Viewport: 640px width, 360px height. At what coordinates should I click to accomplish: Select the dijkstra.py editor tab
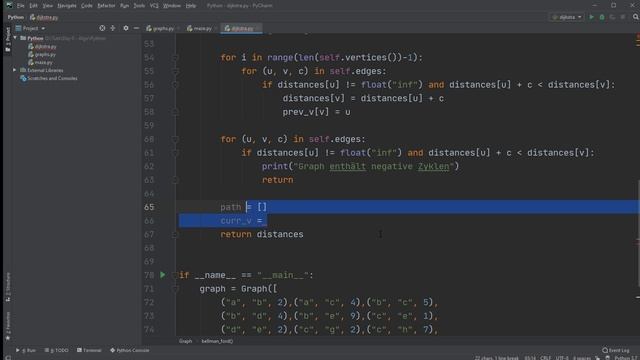point(242,28)
